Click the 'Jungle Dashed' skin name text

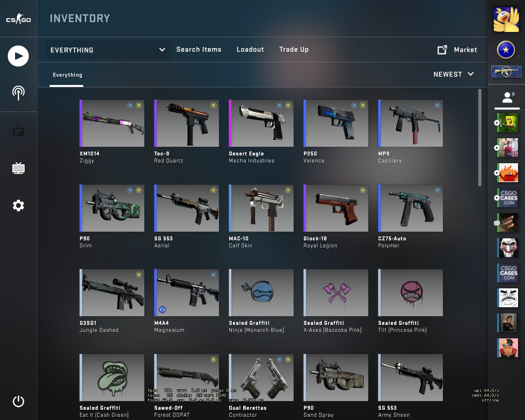pos(99,330)
